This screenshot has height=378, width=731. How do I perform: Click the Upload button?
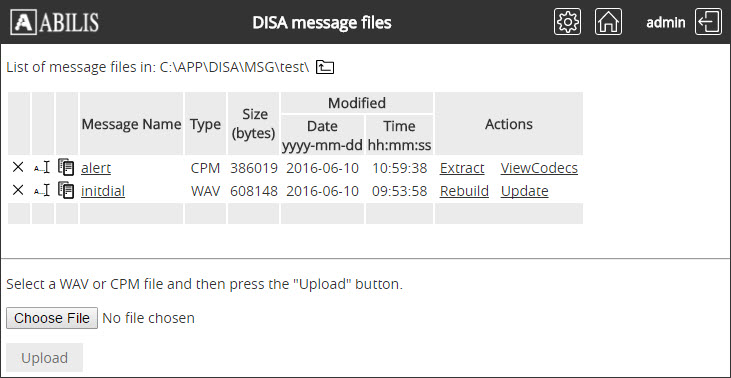[45, 357]
